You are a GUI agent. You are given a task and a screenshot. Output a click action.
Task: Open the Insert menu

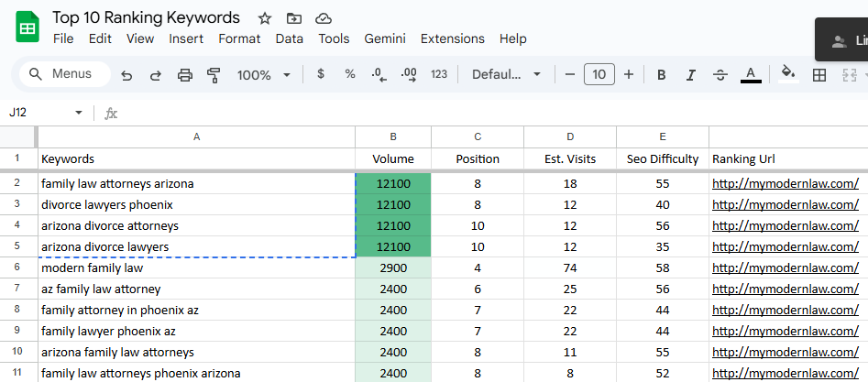[x=186, y=38]
